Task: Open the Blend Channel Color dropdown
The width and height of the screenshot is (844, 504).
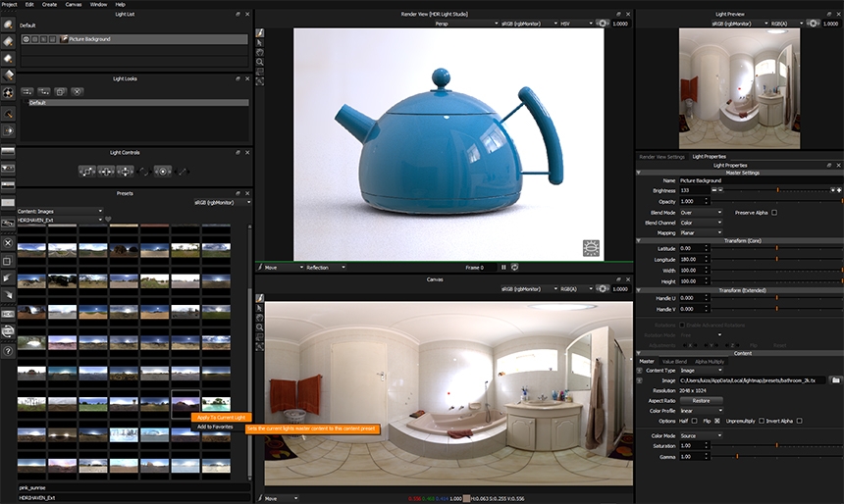Action: click(701, 223)
